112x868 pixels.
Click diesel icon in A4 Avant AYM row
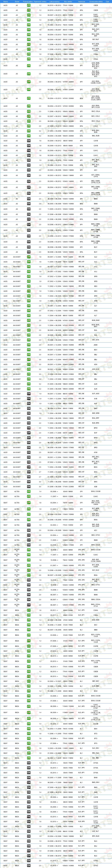[29, 453]
